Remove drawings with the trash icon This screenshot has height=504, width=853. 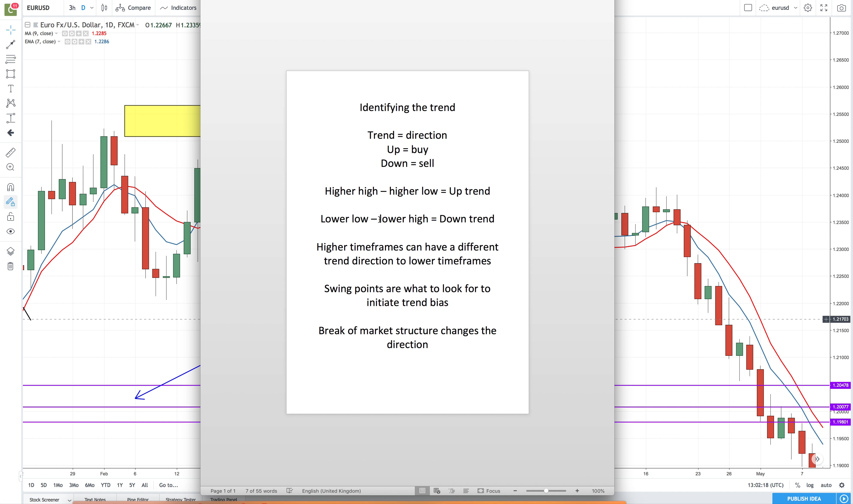10,266
